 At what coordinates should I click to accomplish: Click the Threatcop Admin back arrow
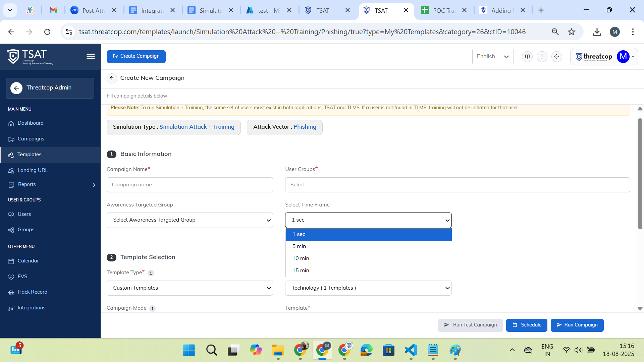16,88
